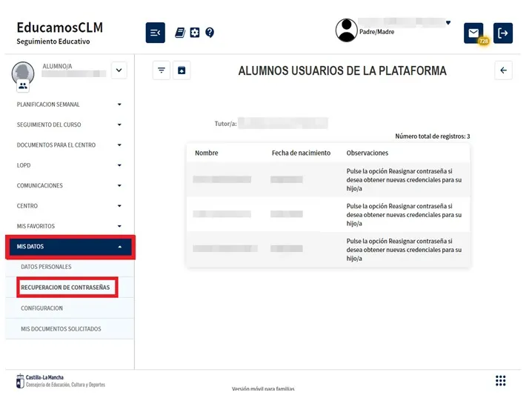Click the group people icon under avatar
This screenshot has height=418, width=532.
[x=23, y=86]
